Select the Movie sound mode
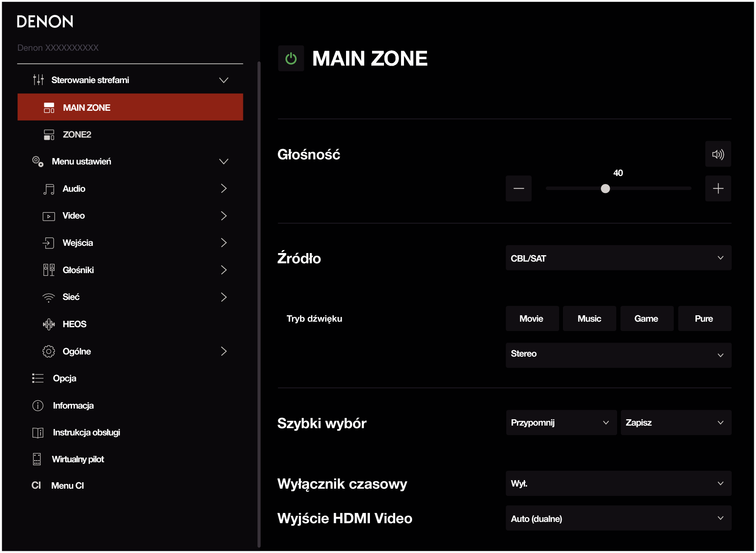The width and height of the screenshot is (756, 553). pyautogui.click(x=532, y=319)
